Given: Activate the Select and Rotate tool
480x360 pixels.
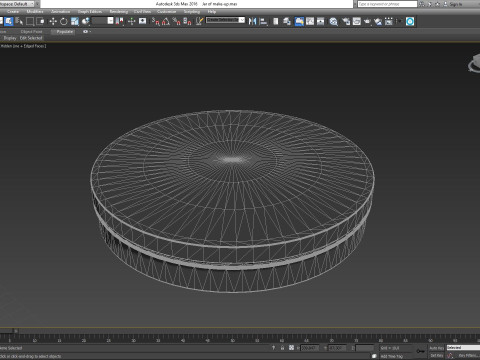Looking at the screenshot, I should 63,21.
